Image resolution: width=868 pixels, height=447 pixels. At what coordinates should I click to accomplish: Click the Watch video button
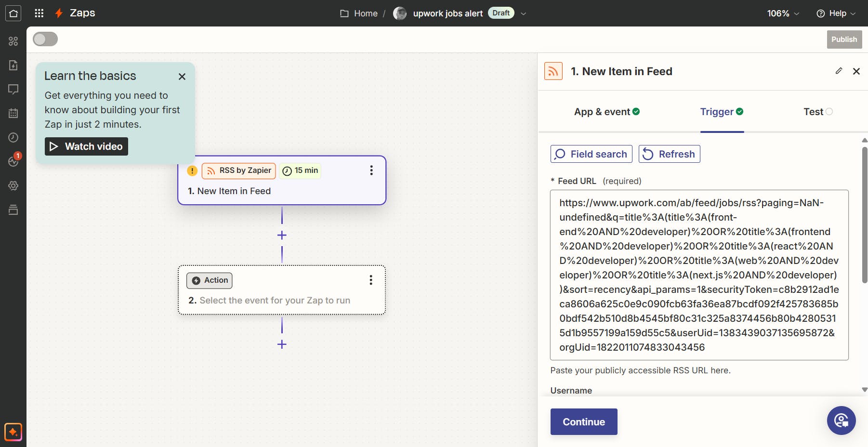coord(86,146)
